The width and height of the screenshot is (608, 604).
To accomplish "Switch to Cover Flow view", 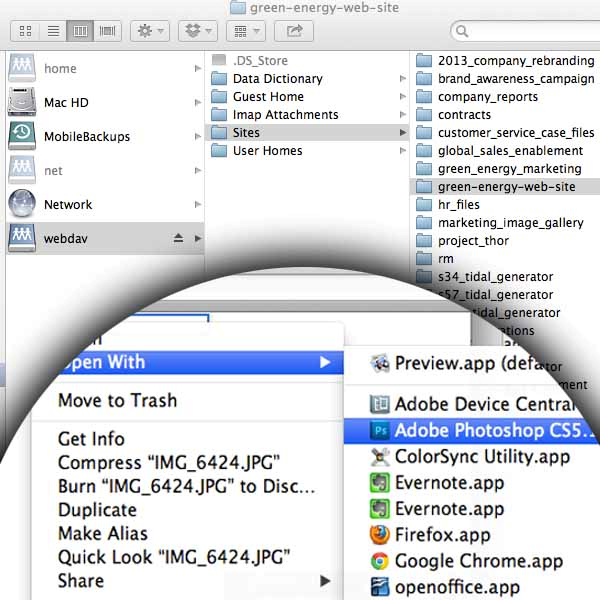I will point(107,31).
